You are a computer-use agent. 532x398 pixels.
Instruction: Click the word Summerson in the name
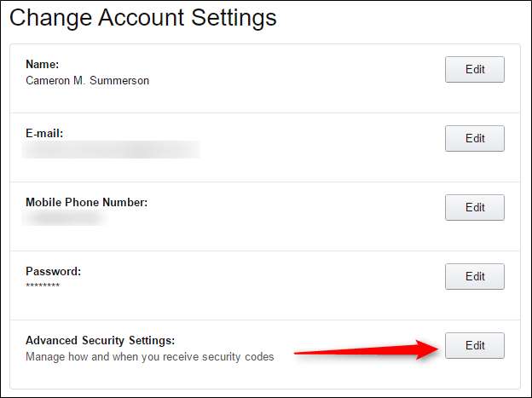click(119, 80)
